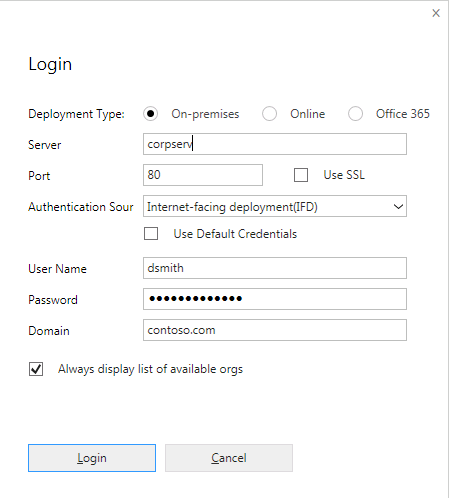Image resolution: width=449 pixels, height=498 pixels.
Task: Click the Login button
Action: coord(92,458)
